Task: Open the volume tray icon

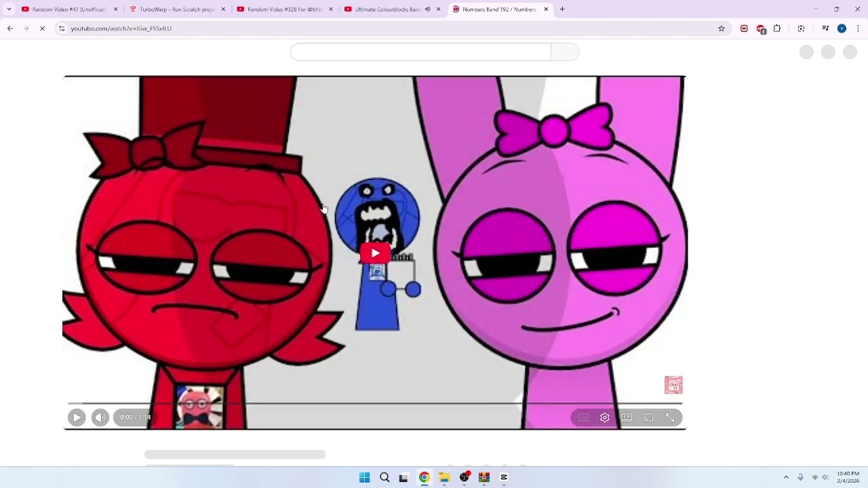Action: click(825, 478)
